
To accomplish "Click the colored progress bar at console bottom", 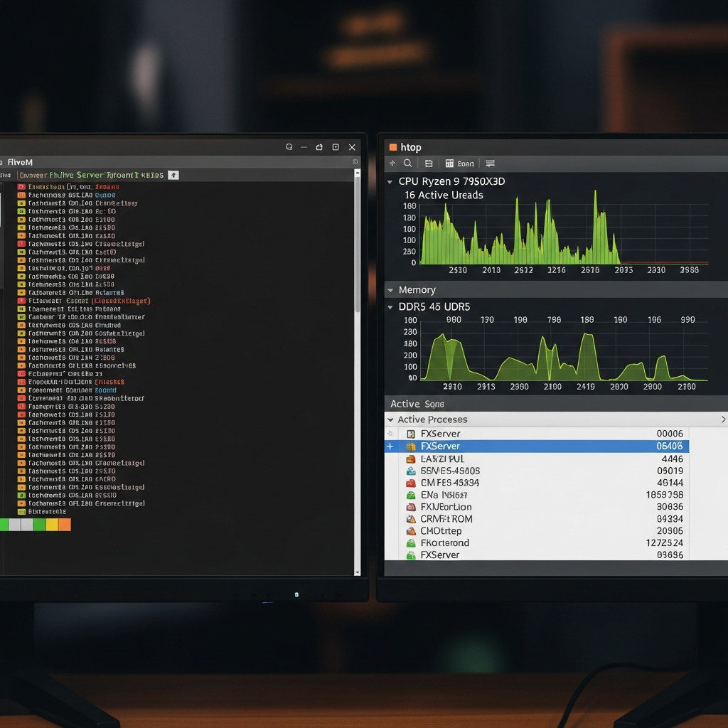I will [34, 524].
